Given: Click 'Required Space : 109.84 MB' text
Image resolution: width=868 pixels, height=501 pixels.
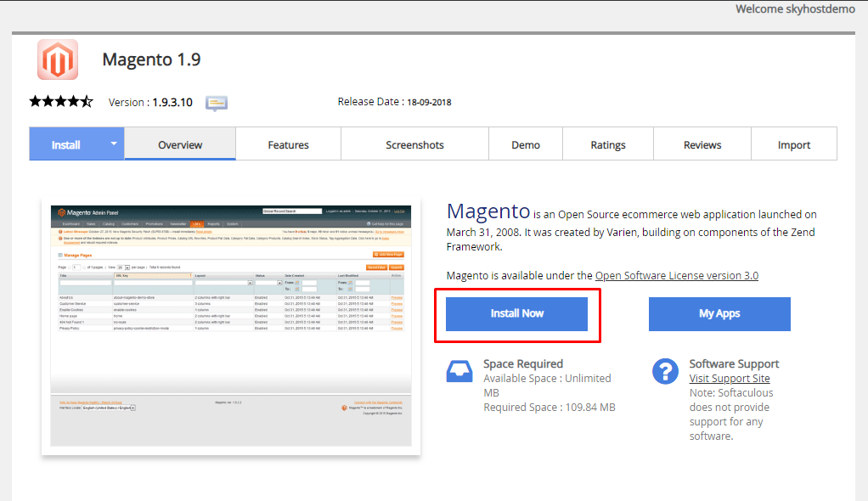Looking at the screenshot, I should [550, 407].
